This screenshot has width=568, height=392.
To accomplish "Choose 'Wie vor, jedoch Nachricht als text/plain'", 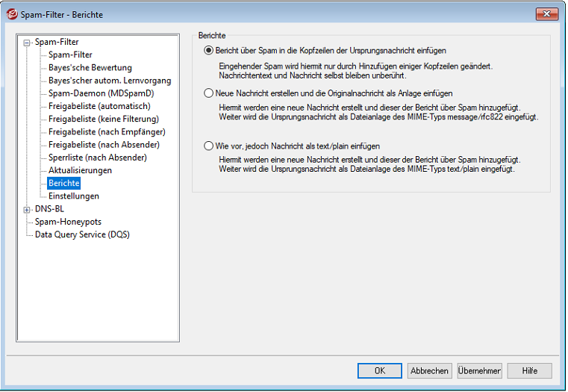I will click(209, 146).
